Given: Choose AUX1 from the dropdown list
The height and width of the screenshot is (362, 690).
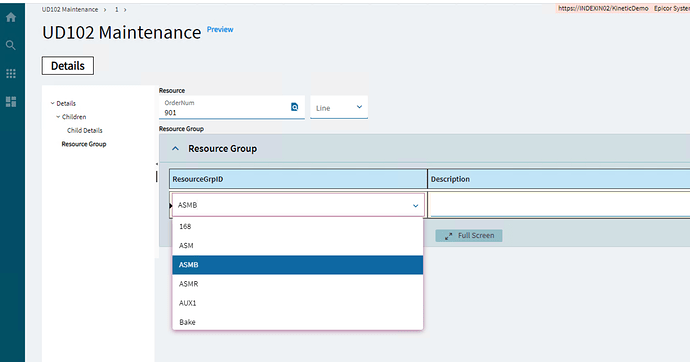Looking at the screenshot, I should click(297, 303).
